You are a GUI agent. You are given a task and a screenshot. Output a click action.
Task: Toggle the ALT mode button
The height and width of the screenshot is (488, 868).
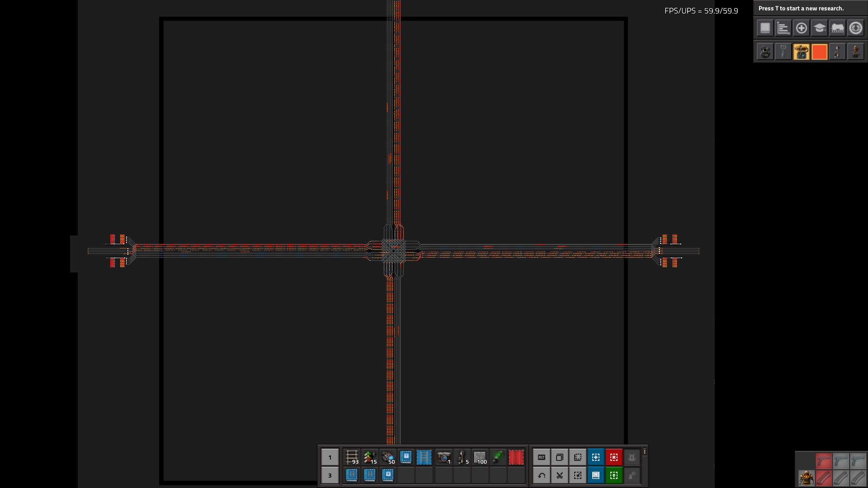click(542, 457)
